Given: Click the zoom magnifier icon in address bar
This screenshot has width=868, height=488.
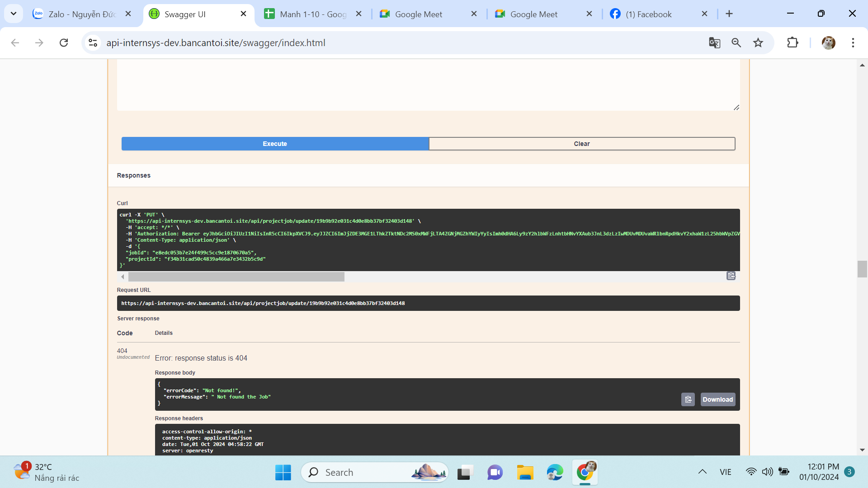Looking at the screenshot, I should click(x=736, y=43).
